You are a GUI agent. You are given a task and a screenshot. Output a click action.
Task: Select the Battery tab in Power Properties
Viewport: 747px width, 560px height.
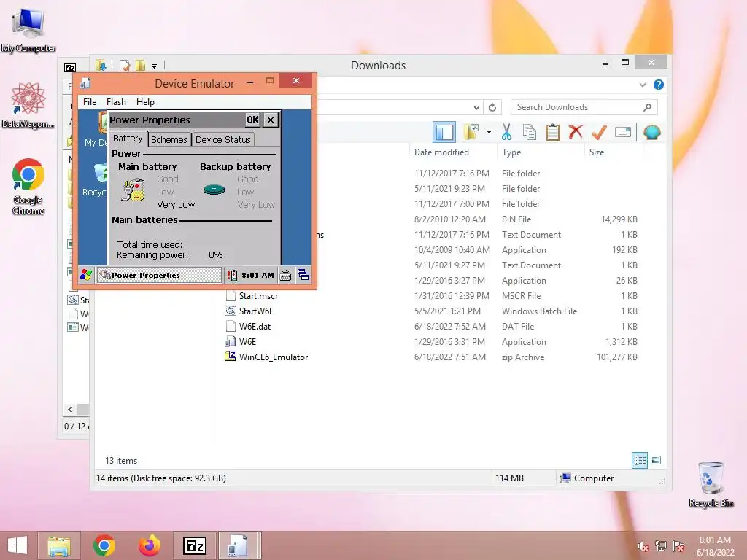point(128,139)
